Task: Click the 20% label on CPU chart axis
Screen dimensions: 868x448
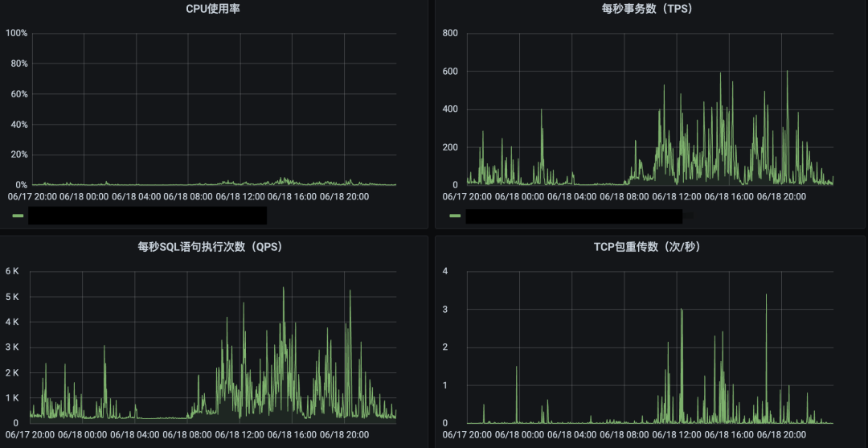Action: (18, 154)
